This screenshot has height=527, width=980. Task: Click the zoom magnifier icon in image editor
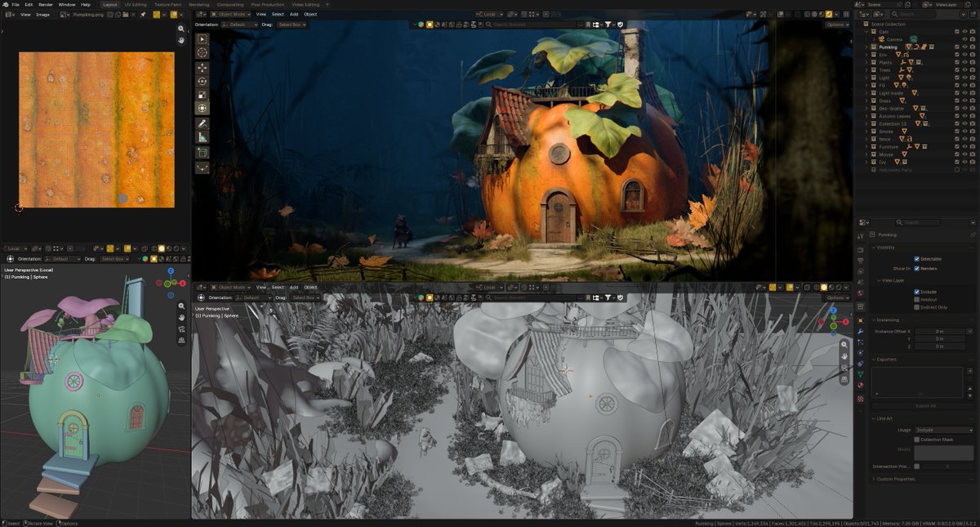(181, 29)
